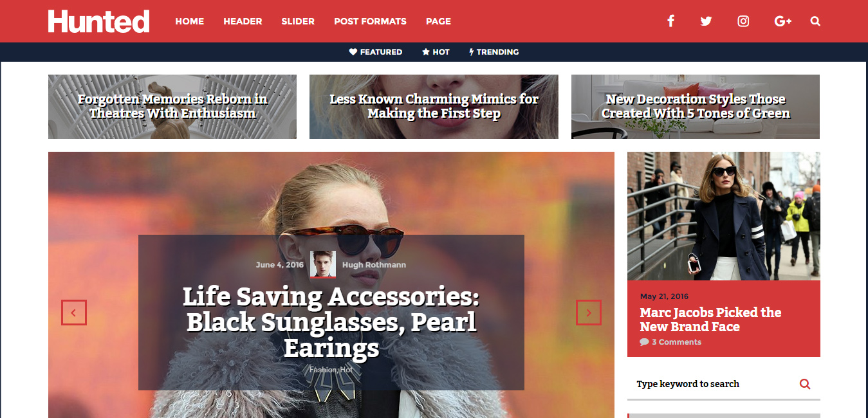Expand the Page menu item
The height and width of the screenshot is (418, 868).
pos(438,21)
